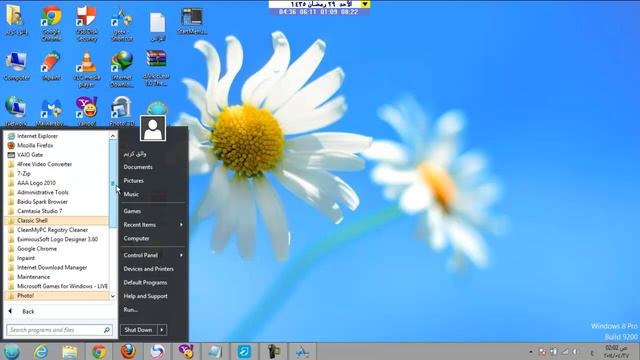Open Help and Support
Viewport: 640px width, 360px height.
click(x=146, y=296)
